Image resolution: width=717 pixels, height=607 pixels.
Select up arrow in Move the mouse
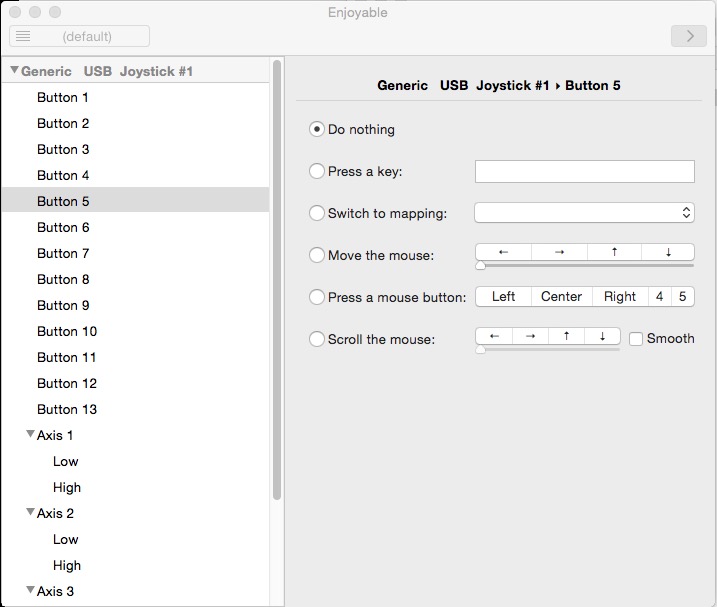pos(615,252)
